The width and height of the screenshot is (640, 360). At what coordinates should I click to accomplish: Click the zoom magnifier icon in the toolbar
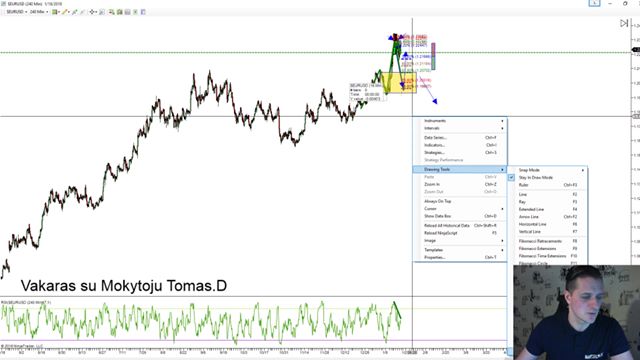coord(102,12)
